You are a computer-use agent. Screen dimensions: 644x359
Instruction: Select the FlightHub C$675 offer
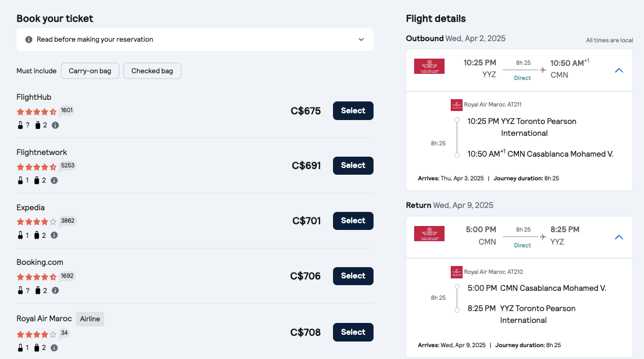(x=353, y=110)
